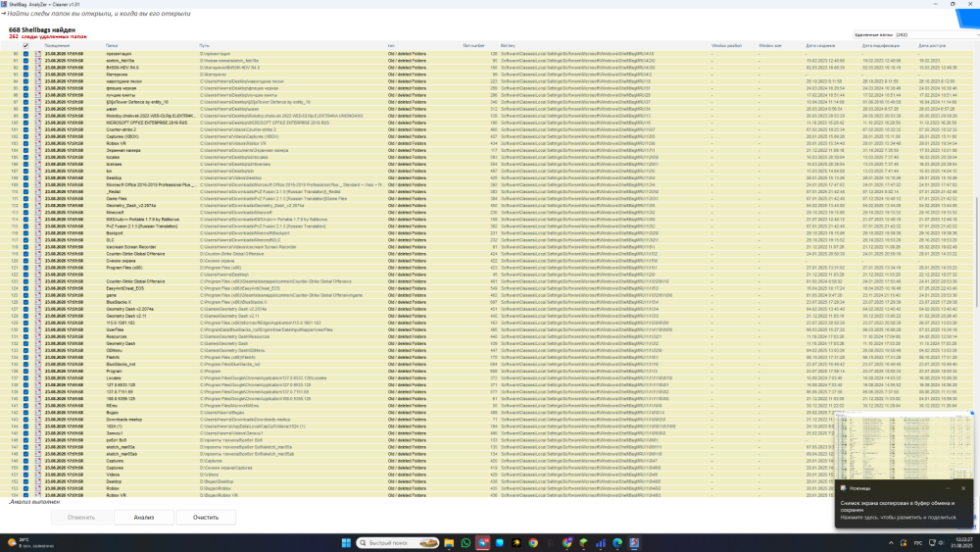Image resolution: width=980 pixels, height=552 pixels.
Task: Uncheck the 'Roblox VR' Videos row checkbox
Action: 25,143
